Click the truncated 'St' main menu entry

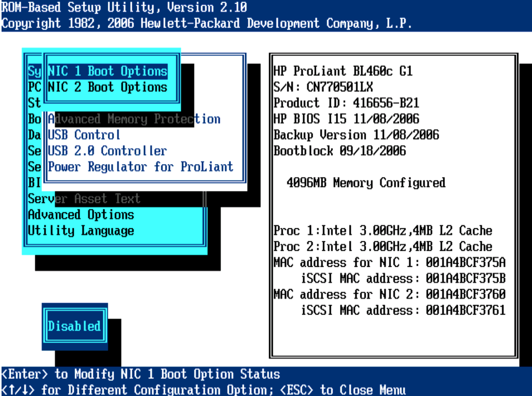click(34, 103)
